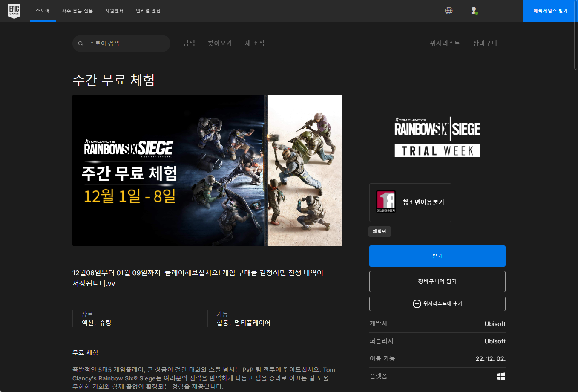
Task: Click the blue 받기 button
Action: 437,256
